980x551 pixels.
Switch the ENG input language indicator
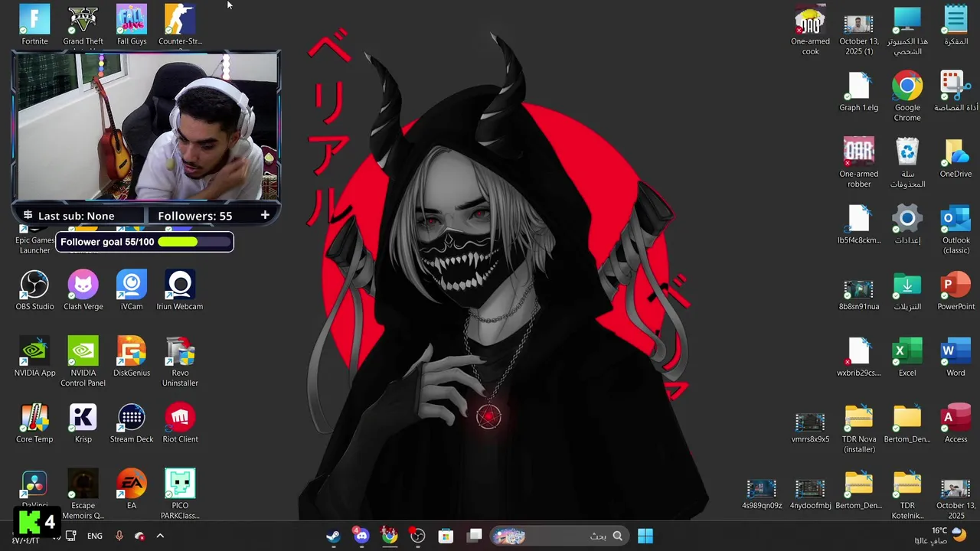[x=95, y=536]
